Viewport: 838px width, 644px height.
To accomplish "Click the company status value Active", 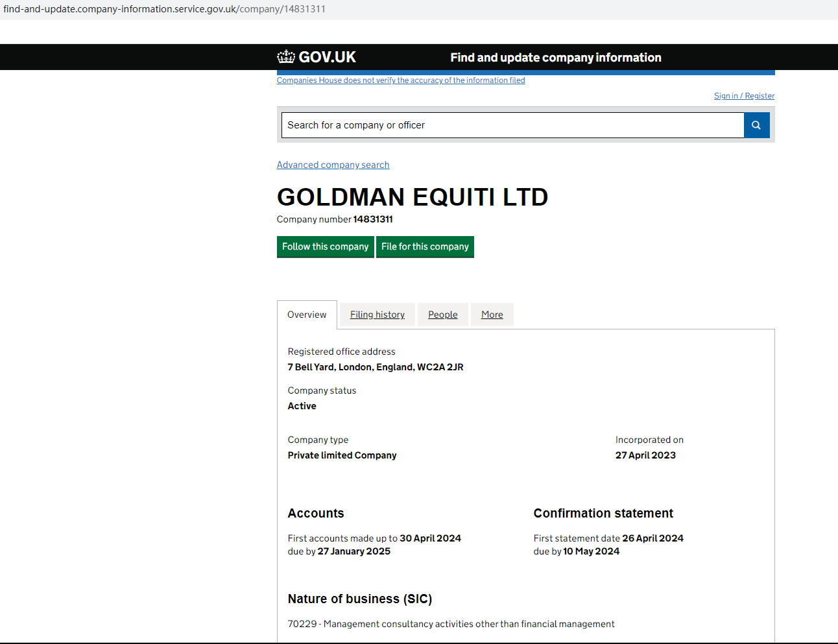I will pos(302,406).
